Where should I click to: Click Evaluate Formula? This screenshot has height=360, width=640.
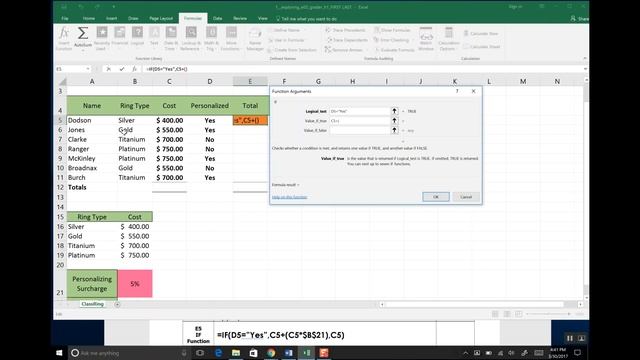click(x=395, y=50)
